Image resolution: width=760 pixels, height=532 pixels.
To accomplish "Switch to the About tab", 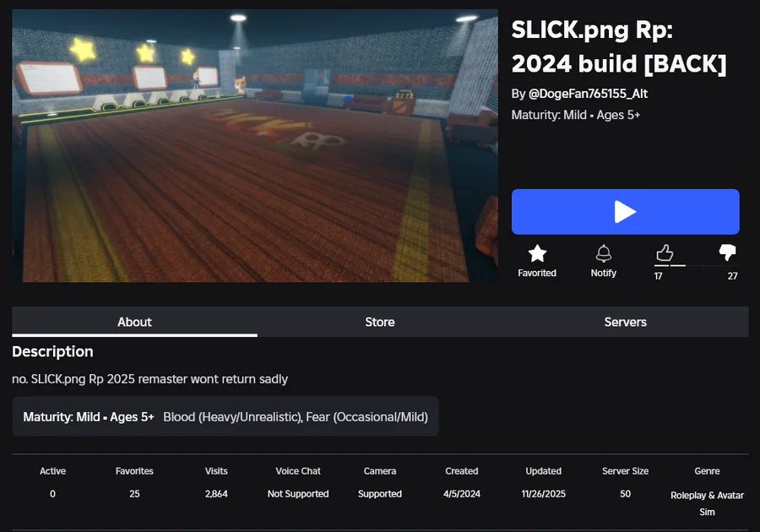I will (135, 322).
